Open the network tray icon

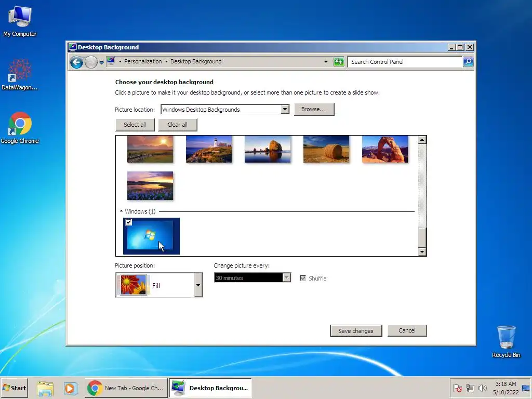(470, 388)
